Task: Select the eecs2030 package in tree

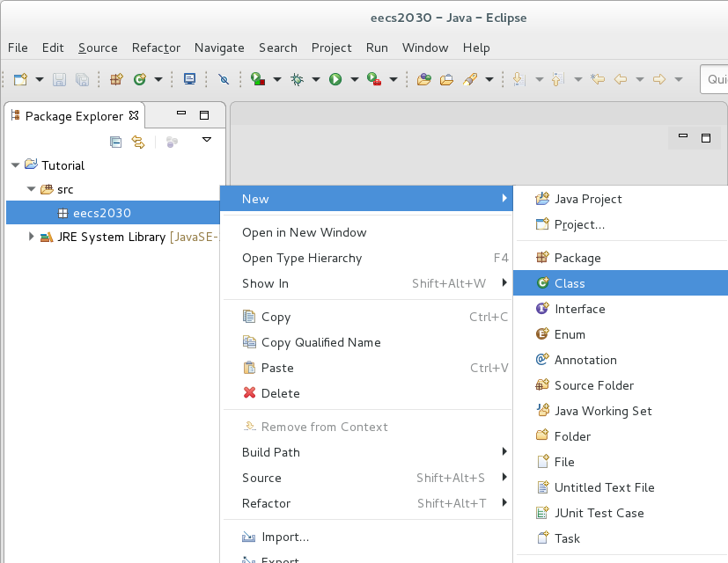Action: point(113,213)
